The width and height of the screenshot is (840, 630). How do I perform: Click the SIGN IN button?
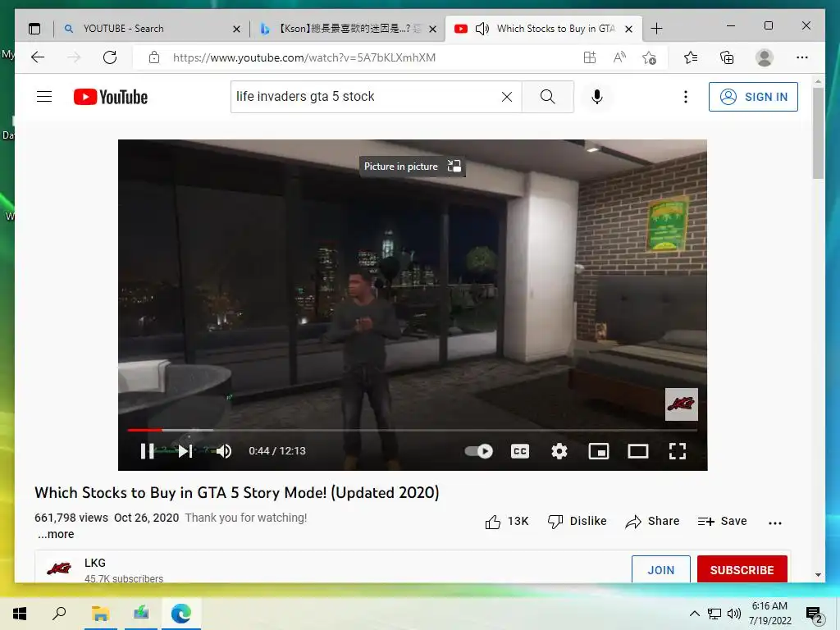pos(753,97)
